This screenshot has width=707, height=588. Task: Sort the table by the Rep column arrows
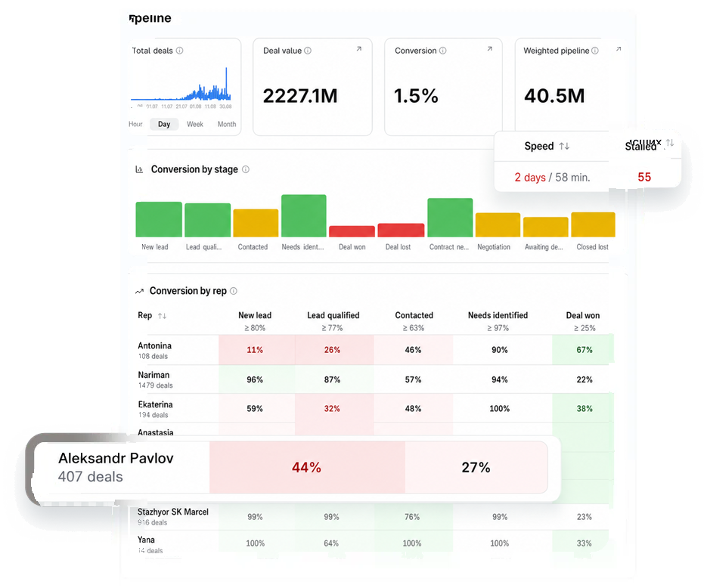pos(163,316)
